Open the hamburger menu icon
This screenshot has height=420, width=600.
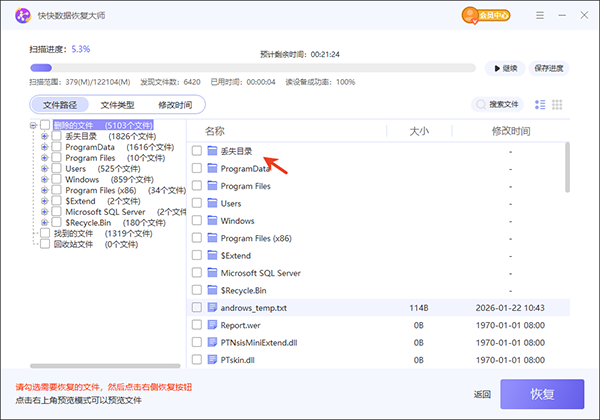[540, 15]
